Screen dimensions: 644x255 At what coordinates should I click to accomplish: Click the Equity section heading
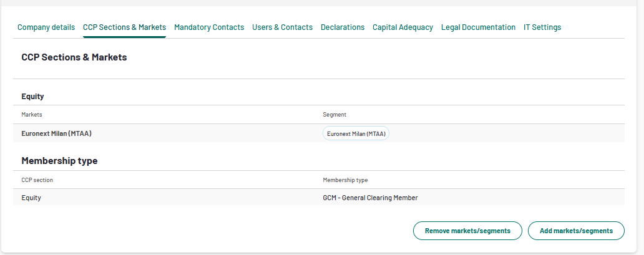click(x=32, y=97)
